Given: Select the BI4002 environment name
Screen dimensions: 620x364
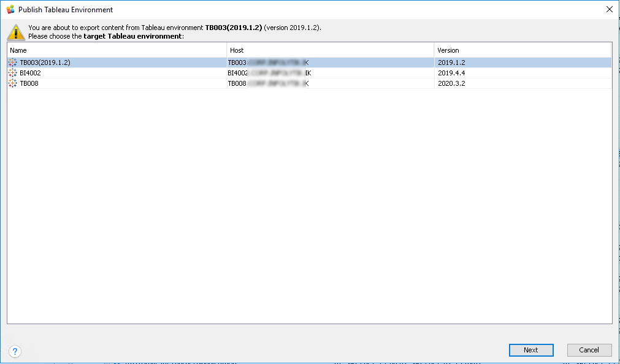Looking at the screenshot, I should point(30,73).
